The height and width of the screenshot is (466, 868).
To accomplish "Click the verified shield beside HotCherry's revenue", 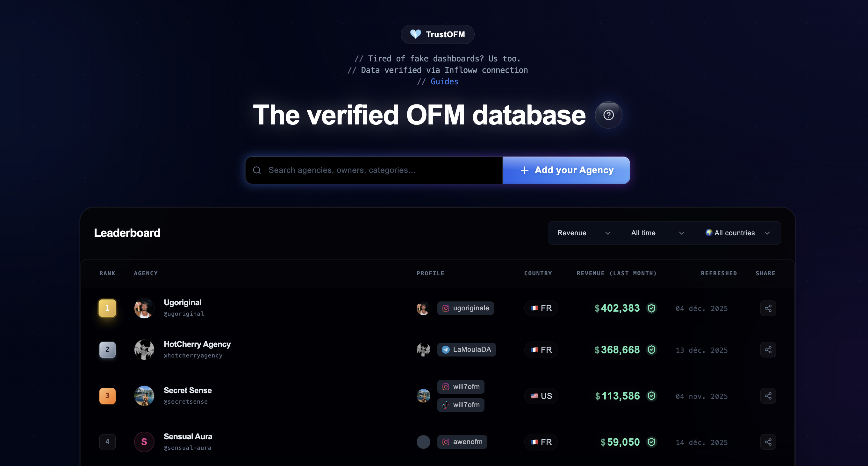I will tap(652, 349).
